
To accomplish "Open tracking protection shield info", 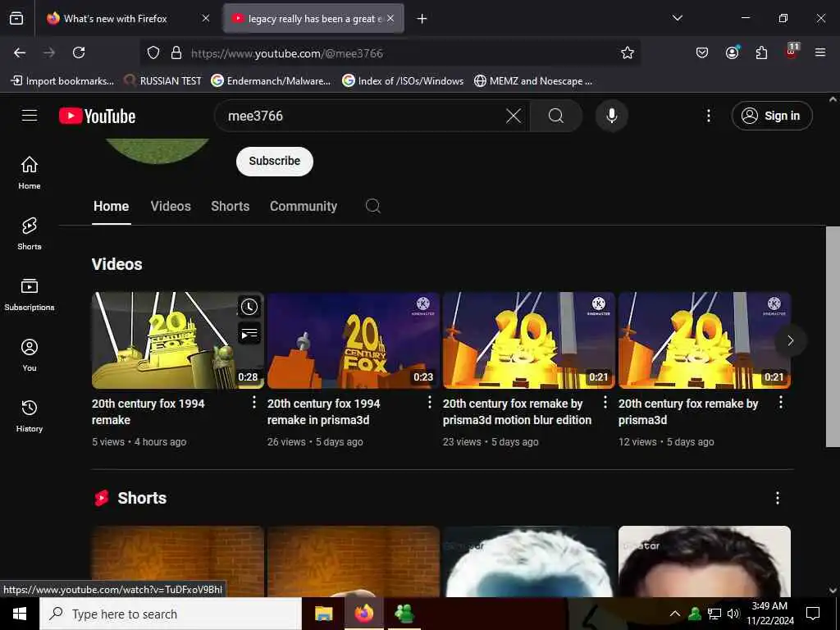I will pyautogui.click(x=153, y=52).
